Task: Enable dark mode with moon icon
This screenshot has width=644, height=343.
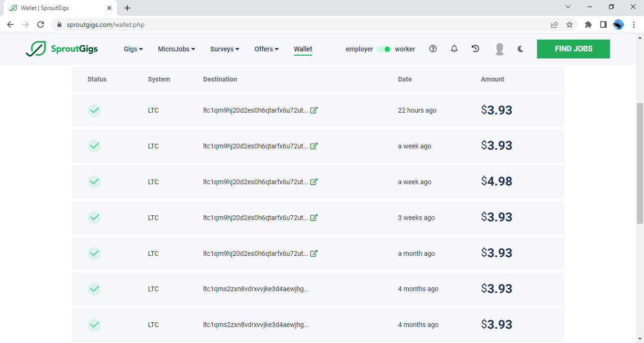Action: (520, 49)
